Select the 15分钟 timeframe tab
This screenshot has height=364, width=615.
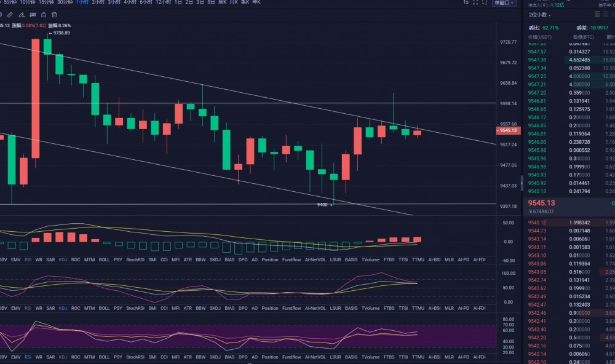click(46, 2)
